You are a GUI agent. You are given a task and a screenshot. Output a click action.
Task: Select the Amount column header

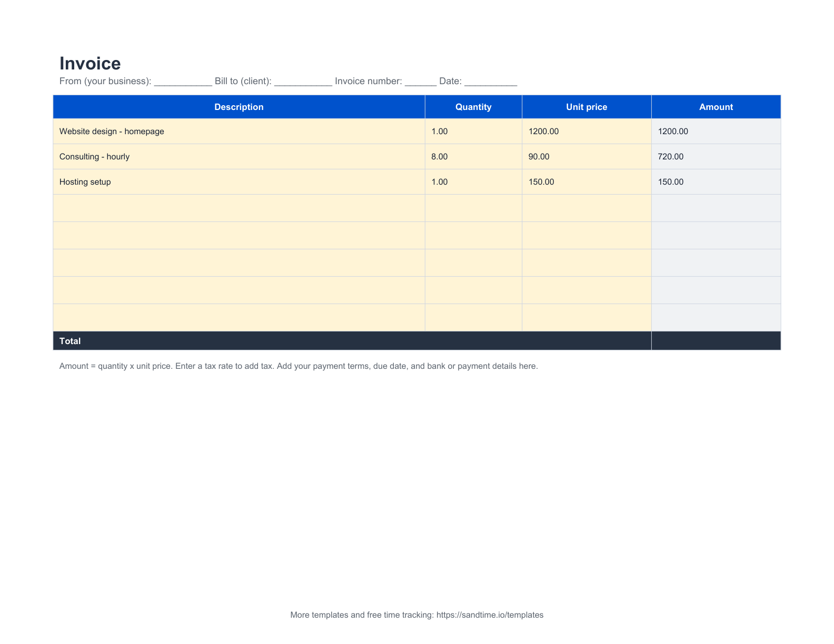pyautogui.click(x=716, y=107)
